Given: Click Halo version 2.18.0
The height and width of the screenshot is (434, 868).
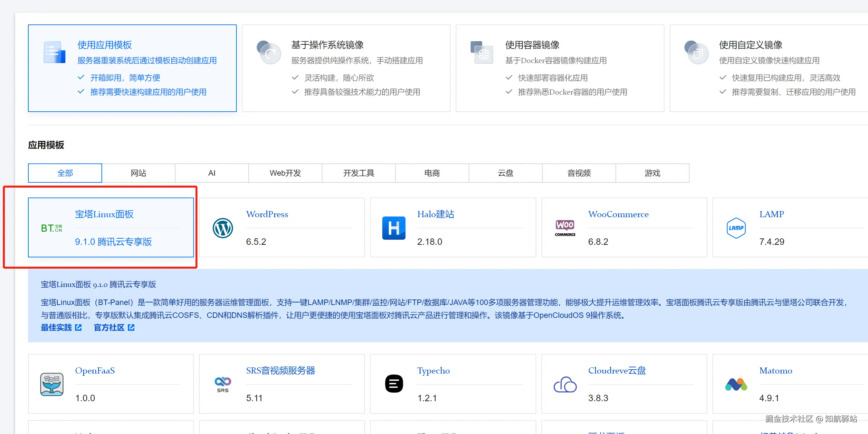Looking at the screenshot, I should click(x=429, y=242).
